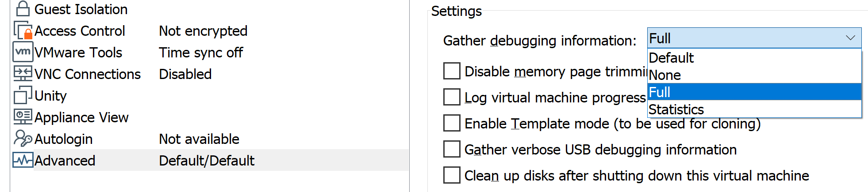Screen dimensions: 868x192
Task: Select the Autologin row label
Action: click(x=64, y=139)
